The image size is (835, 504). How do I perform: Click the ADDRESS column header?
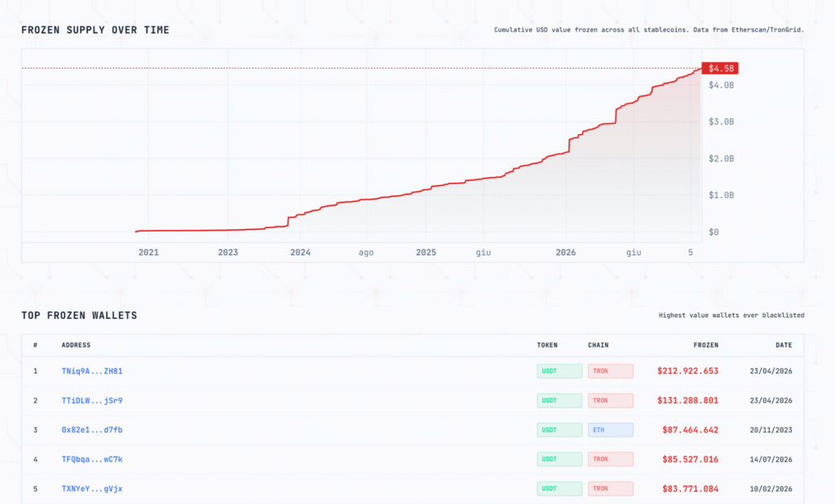76,345
